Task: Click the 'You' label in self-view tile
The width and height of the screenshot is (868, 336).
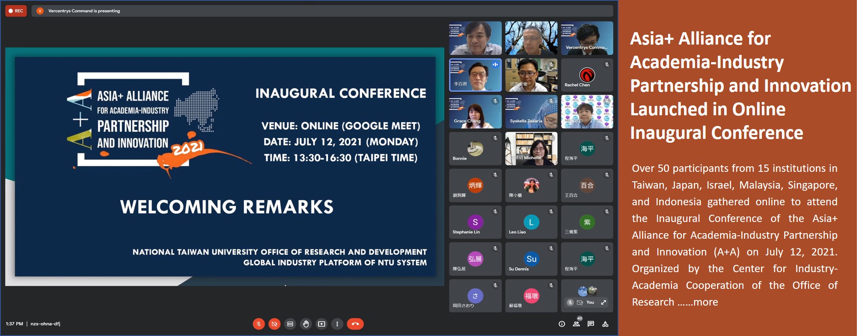Action: [x=590, y=302]
